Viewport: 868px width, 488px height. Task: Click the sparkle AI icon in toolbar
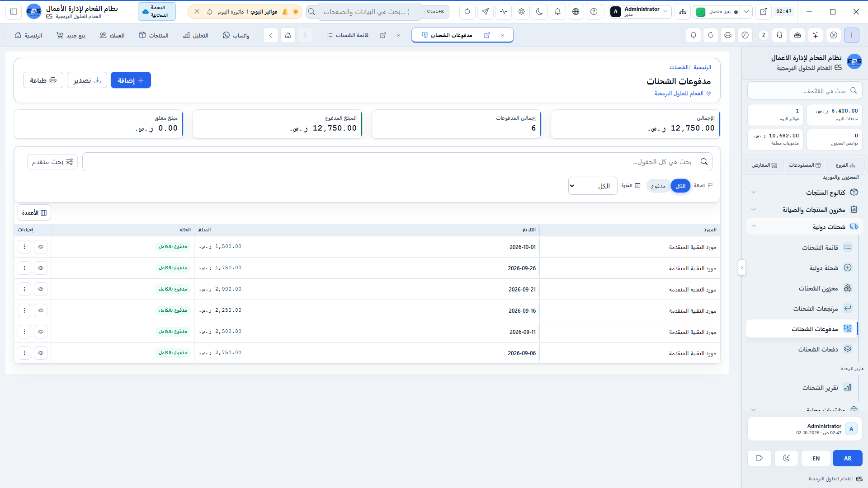click(x=815, y=35)
